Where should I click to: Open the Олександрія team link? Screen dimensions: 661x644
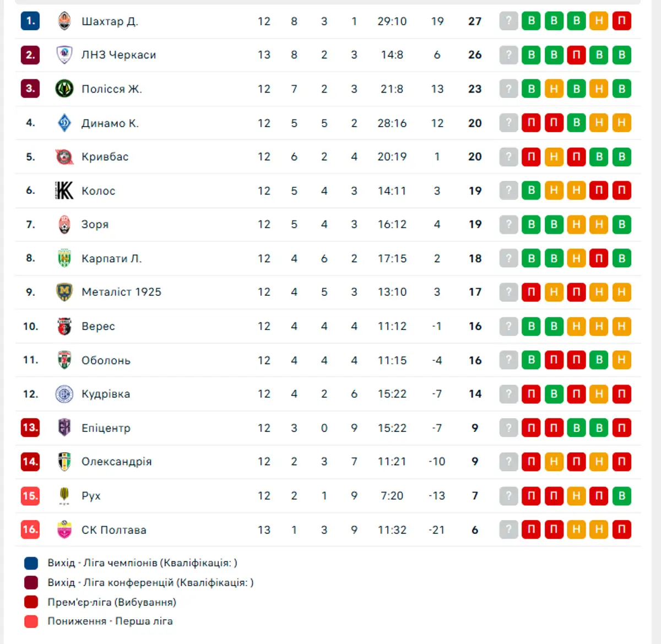coord(116,462)
